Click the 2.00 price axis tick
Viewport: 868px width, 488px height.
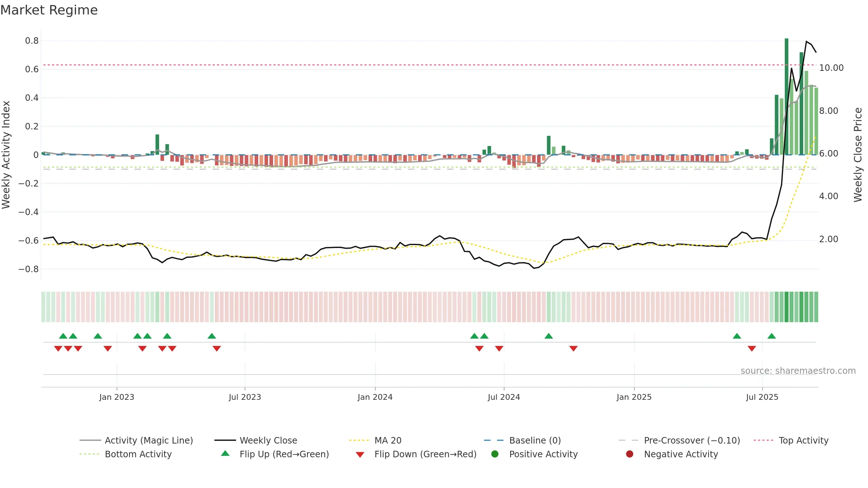coord(829,239)
